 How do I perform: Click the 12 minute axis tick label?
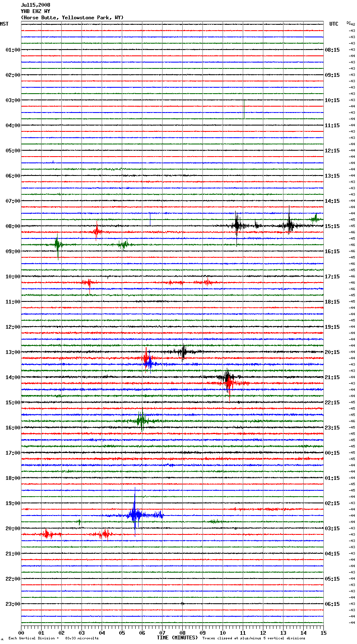263,633
